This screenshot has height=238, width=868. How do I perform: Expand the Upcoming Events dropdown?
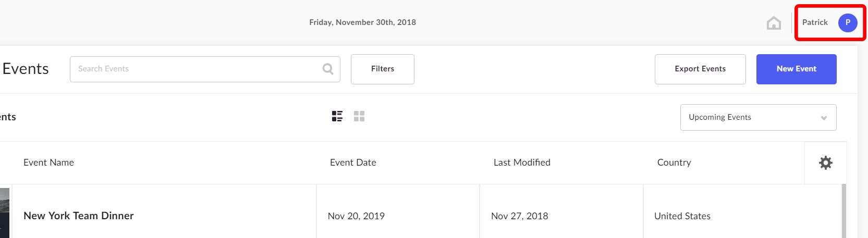(758, 117)
